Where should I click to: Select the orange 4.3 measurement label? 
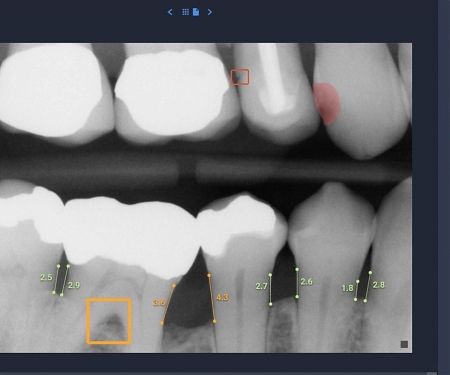coord(222,297)
